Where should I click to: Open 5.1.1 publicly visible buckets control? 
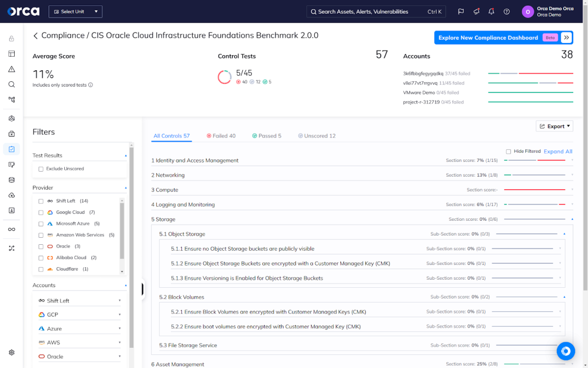pos(366,249)
